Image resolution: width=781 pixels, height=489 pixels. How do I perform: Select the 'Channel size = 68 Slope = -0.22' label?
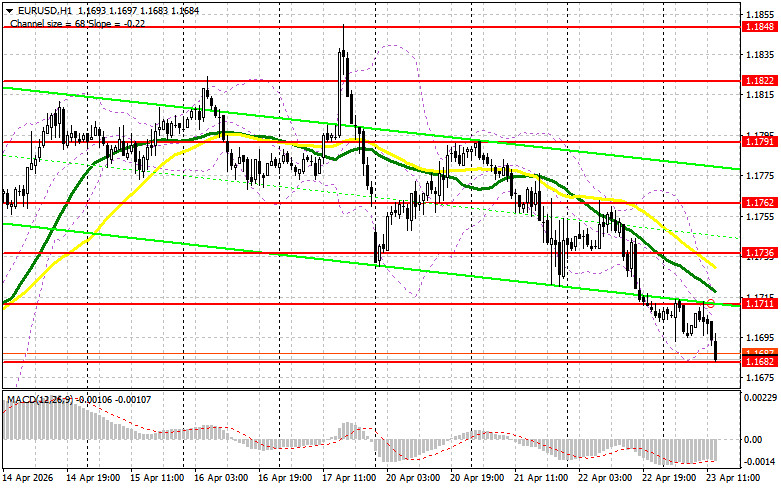78,23
